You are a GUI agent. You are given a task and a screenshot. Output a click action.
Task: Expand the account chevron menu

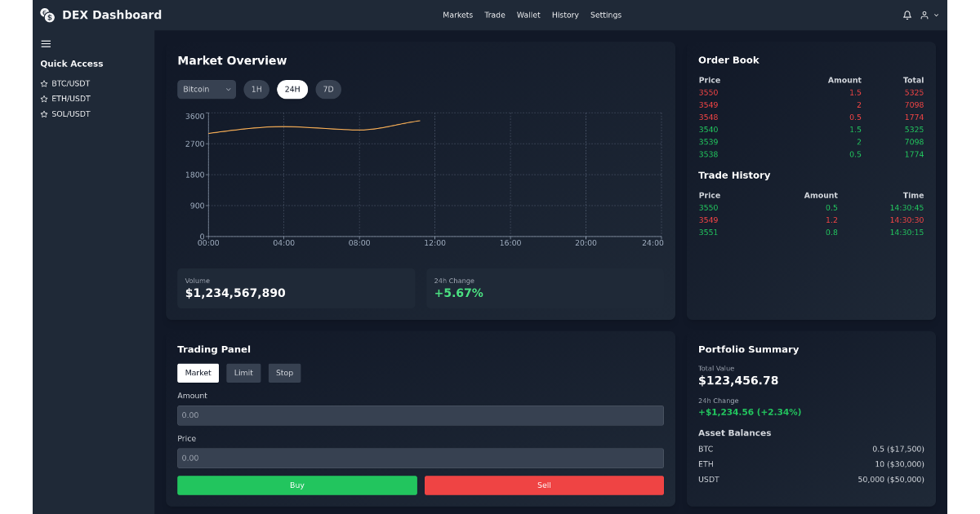pos(936,15)
